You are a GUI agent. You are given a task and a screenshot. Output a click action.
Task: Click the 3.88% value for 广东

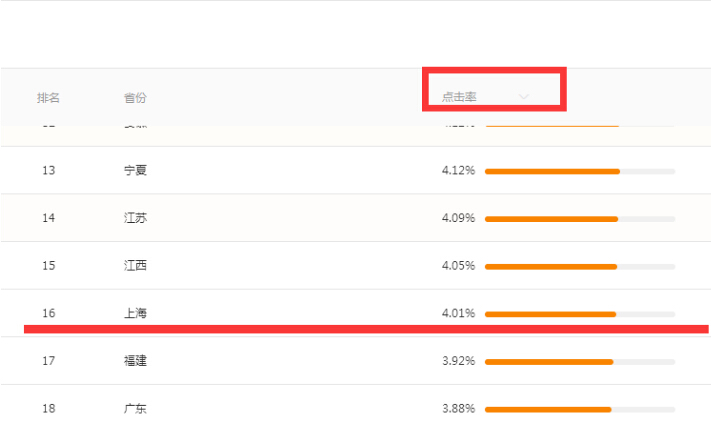[x=458, y=409]
